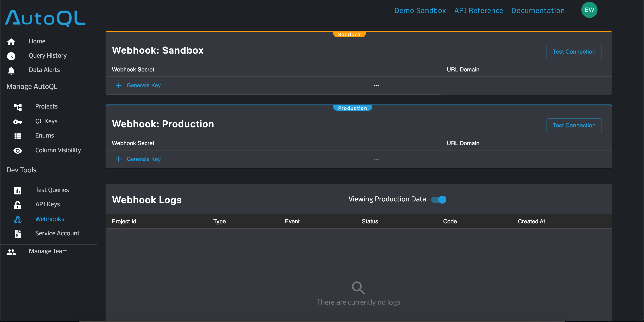Select Webhooks in Dev Tools
The image size is (644, 322).
point(50,219)
